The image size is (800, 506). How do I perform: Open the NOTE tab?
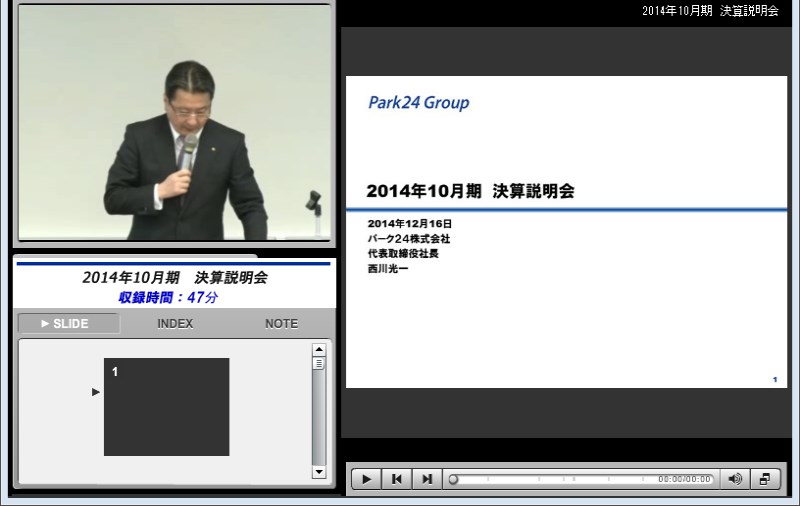(281, 323)
